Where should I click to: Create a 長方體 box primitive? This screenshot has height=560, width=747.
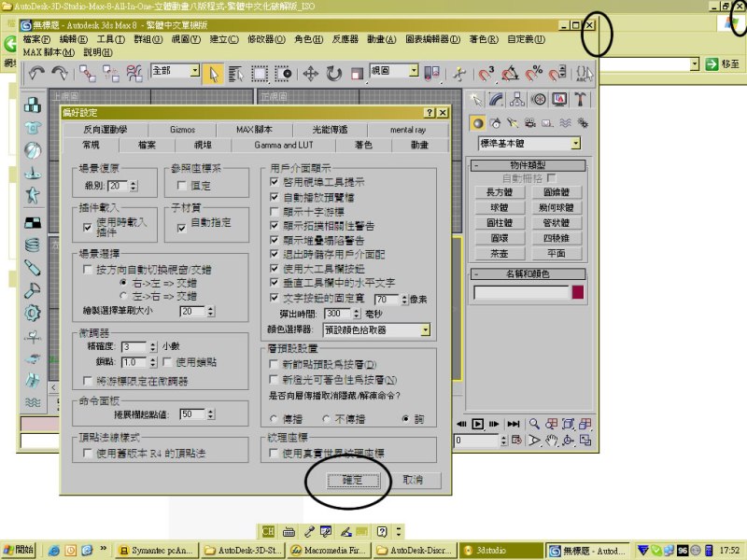500,192
